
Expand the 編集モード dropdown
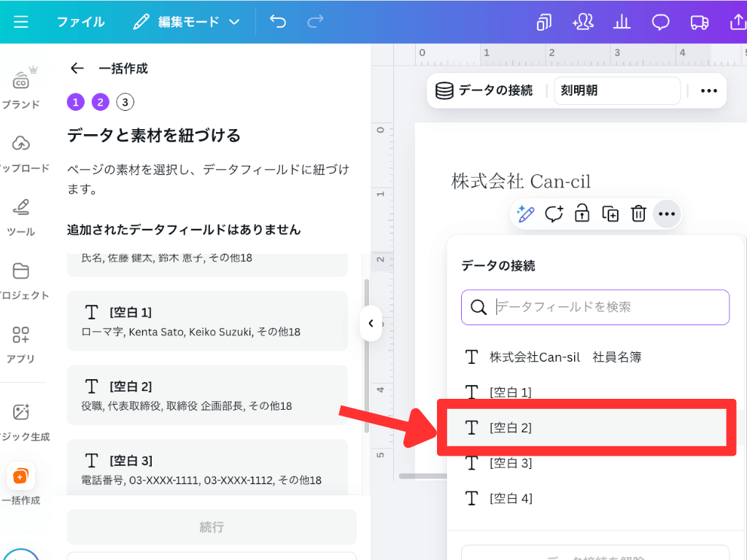(186, 22)
